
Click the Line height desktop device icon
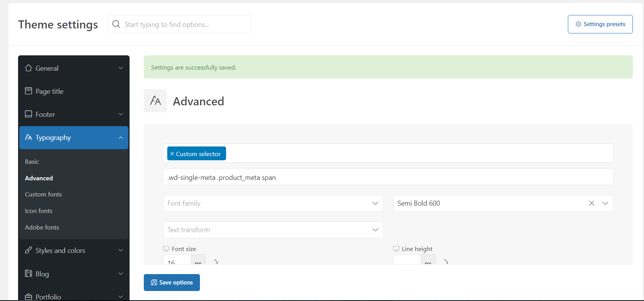(x=396, y=249)
